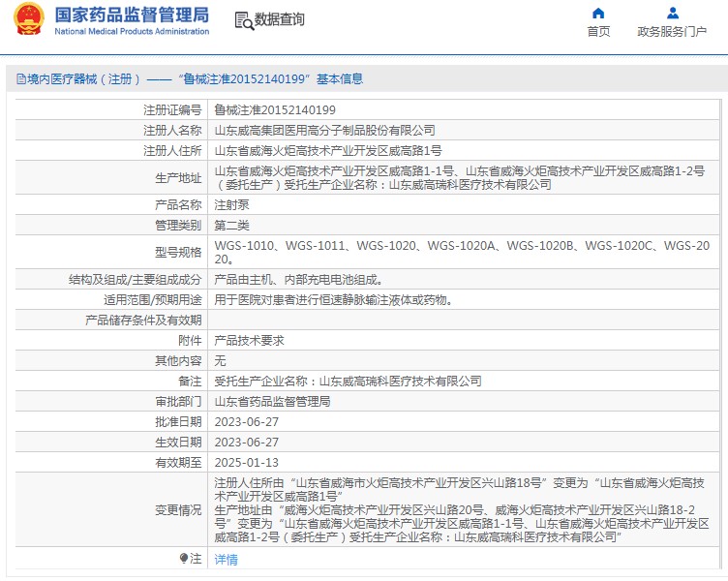The image size is (728, 581).
Task: Click 国家药品监督管理局 title text
Action: [132, 15]
